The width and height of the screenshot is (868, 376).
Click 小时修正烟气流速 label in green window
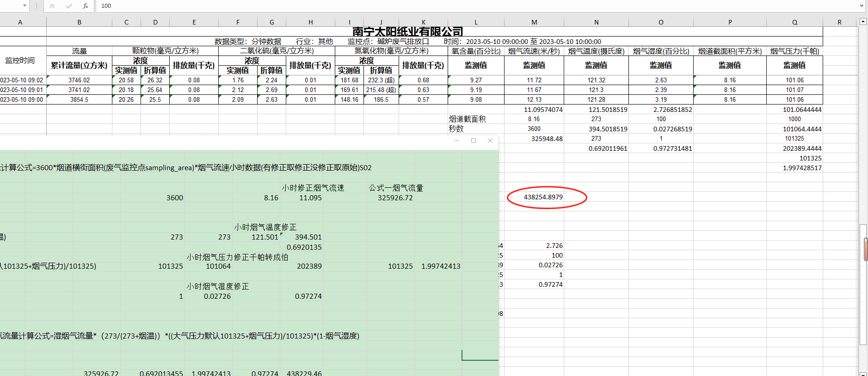click(x=313, y=188)
